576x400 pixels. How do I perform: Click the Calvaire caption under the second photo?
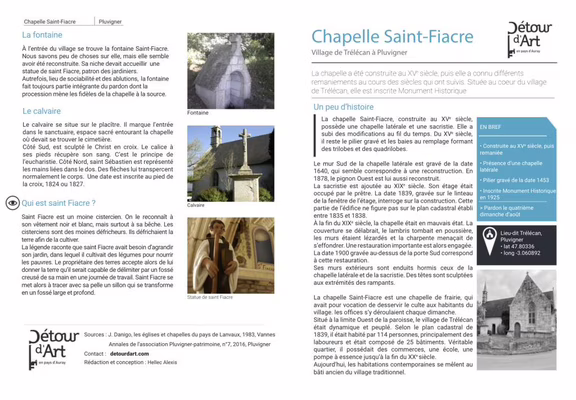tap(195, 205)
